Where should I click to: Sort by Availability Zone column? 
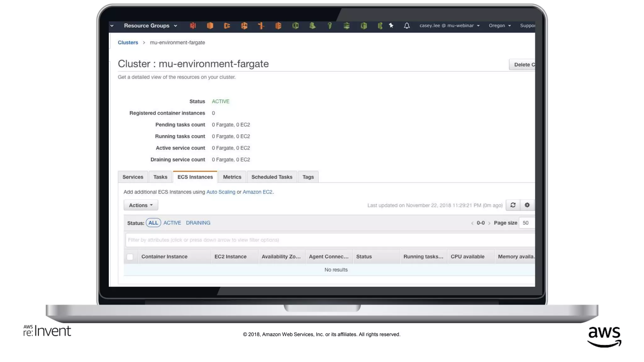282,257
